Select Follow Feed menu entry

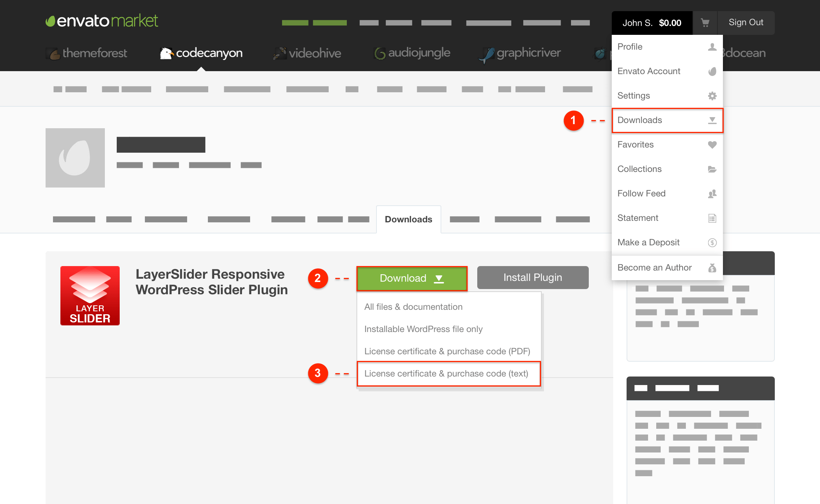pyautogui.click(x=667, y=194)
